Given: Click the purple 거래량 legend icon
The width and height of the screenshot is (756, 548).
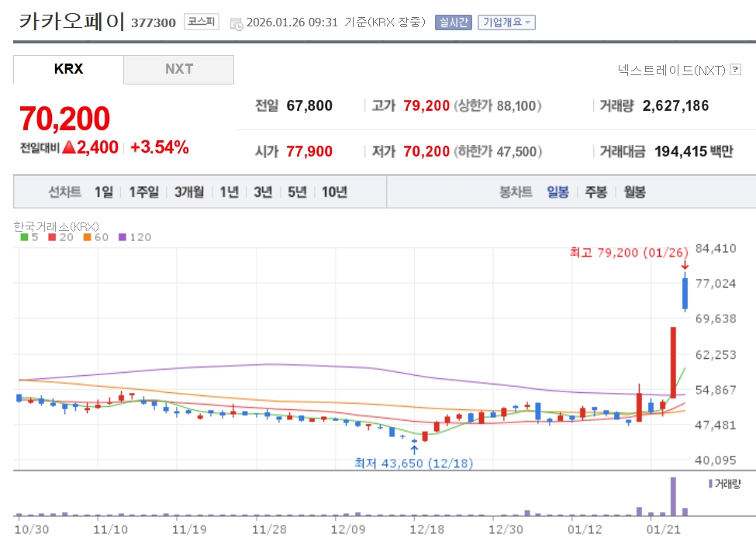Looking at the screenshot, I should (710, 484).
